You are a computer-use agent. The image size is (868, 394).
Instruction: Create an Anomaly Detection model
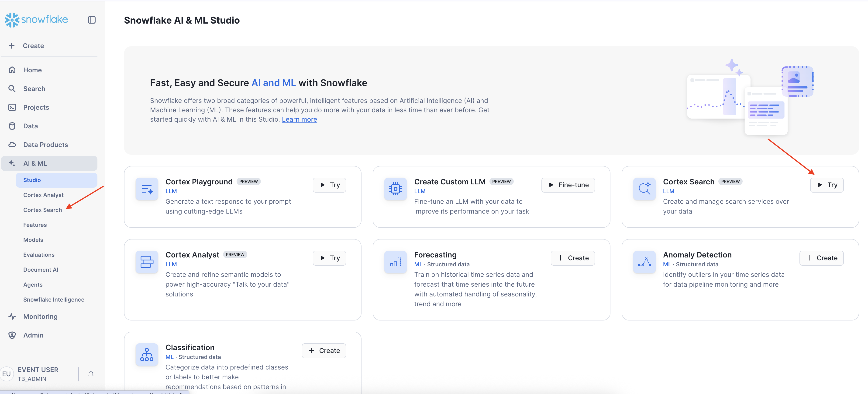[x=821, y=258]
